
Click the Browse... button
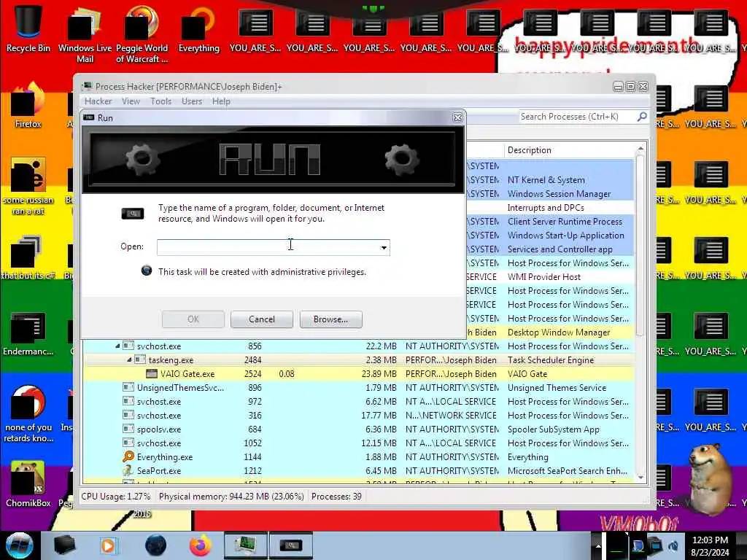[x=330, y=319]
